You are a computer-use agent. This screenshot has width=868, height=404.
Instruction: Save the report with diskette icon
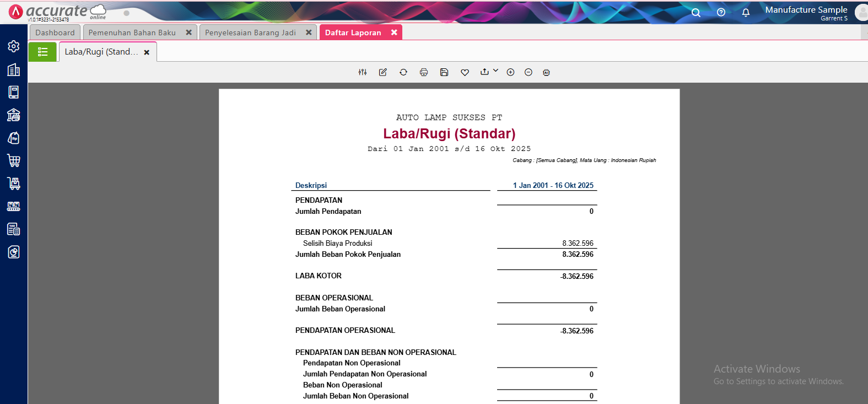click(444, 72)
